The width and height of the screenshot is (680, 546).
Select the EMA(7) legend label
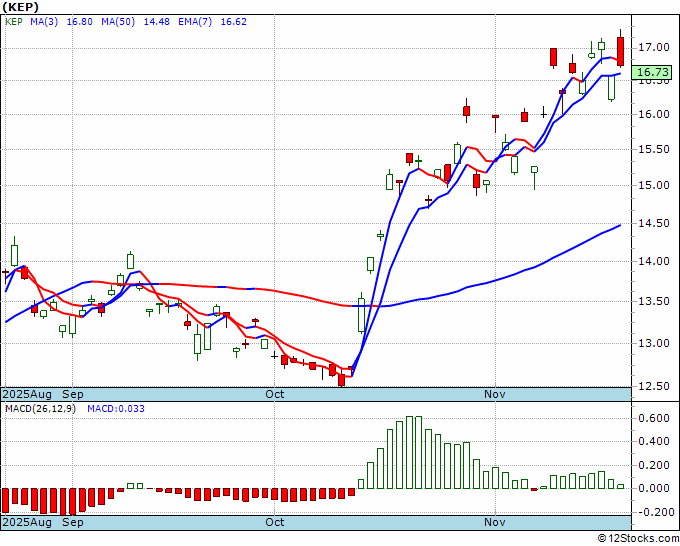coord(195,22)
